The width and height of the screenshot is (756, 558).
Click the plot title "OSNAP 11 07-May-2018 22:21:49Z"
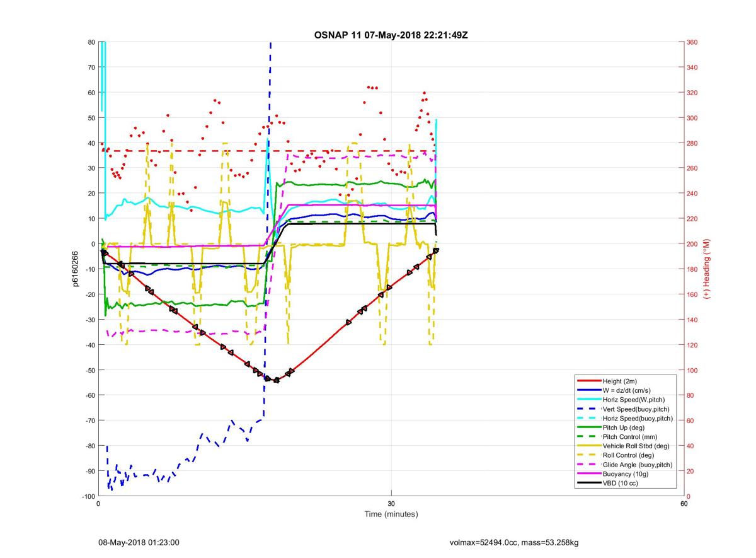coord(391,35)
